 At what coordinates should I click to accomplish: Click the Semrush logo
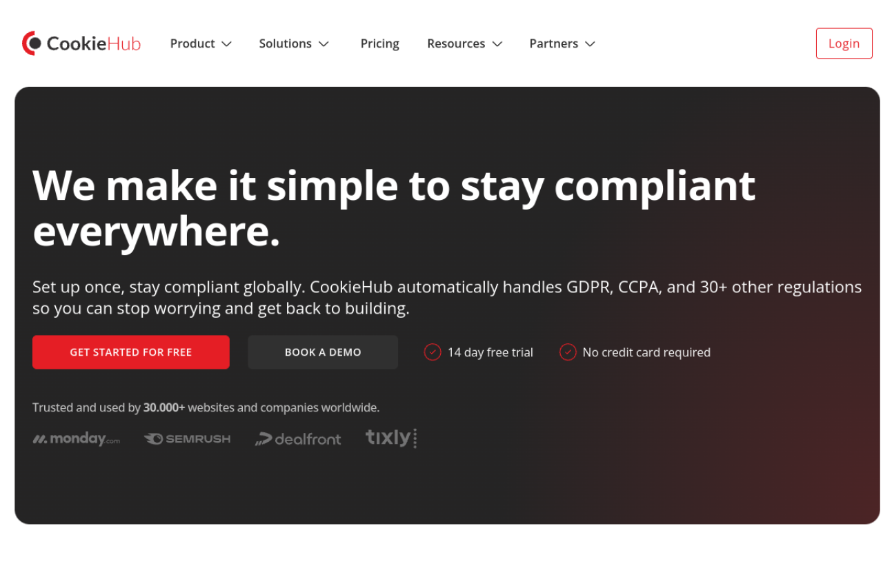click(x=187, y=439)
